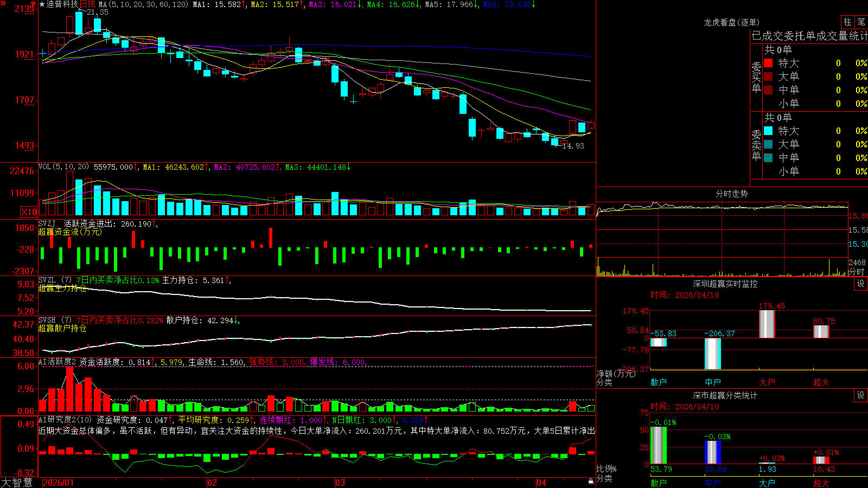Select the SVZL (7) indicator label
This screenshot has width=868, height=488.
55,280
